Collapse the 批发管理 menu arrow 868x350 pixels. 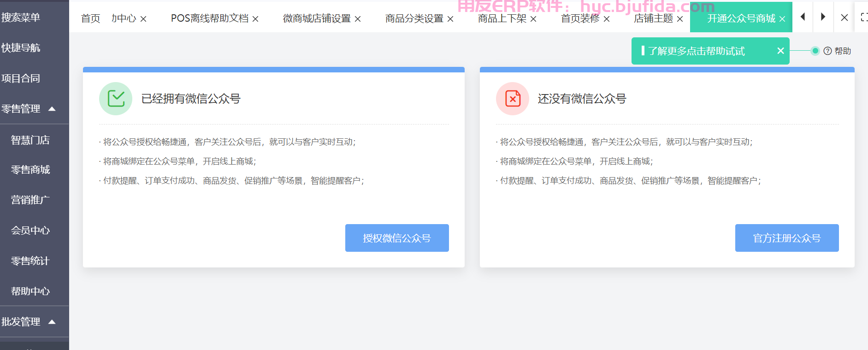tap(52, 322)
